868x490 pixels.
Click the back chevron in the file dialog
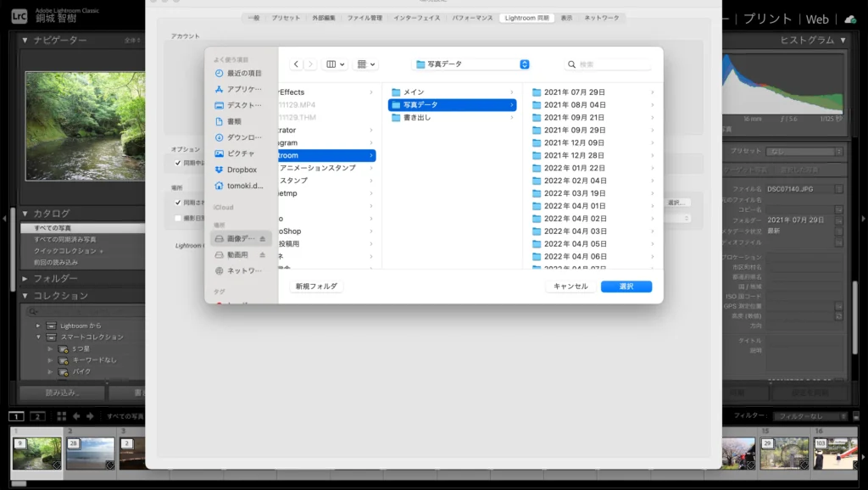click(295, 64)
